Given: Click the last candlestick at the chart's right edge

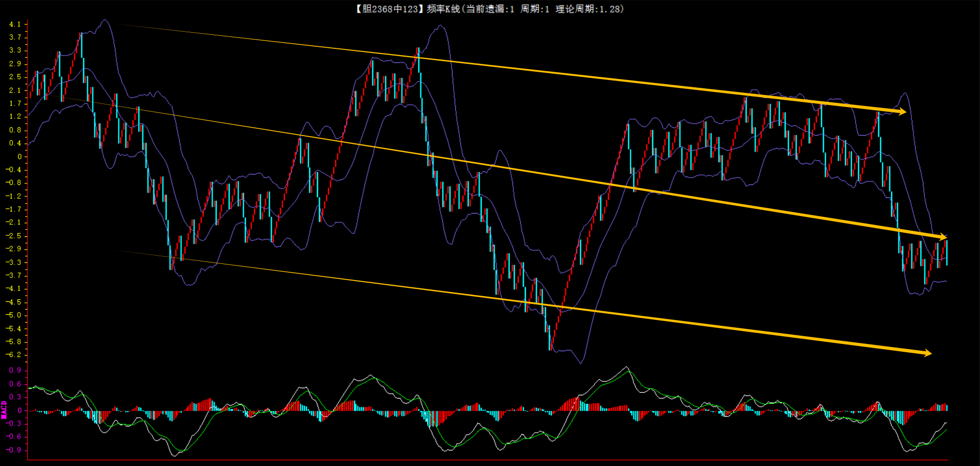Looking at the screenshot, I should [x=946, y=252].
